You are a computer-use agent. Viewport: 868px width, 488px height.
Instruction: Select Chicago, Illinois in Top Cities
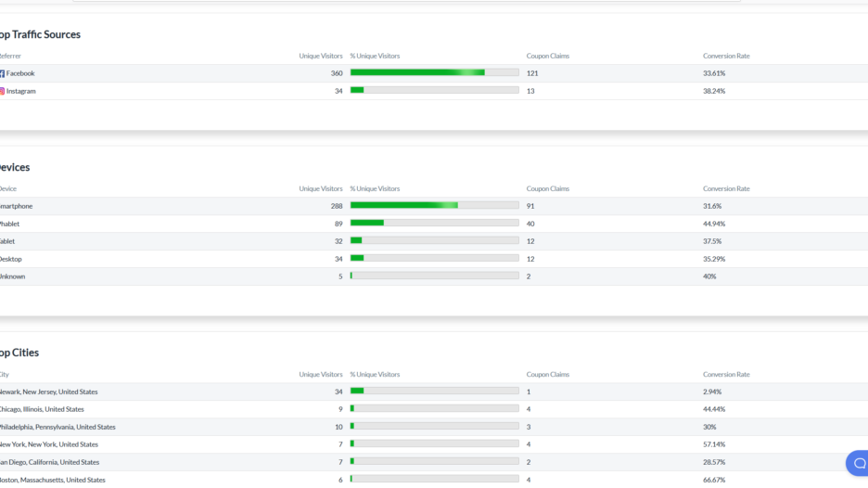click(x=42, y=409)
